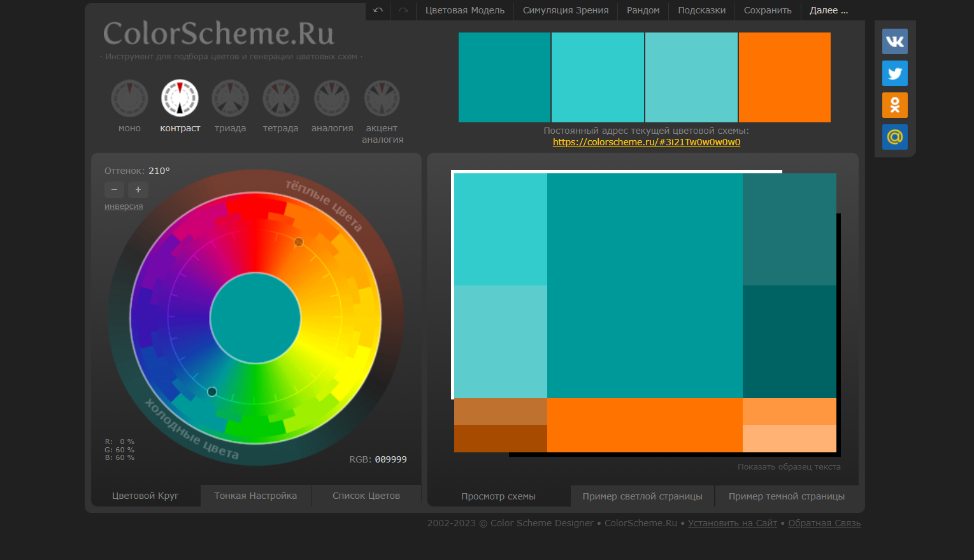Click the ColorScheme.Ru logo
Viewport: 974px width, 560px height.
pos(218,34)
